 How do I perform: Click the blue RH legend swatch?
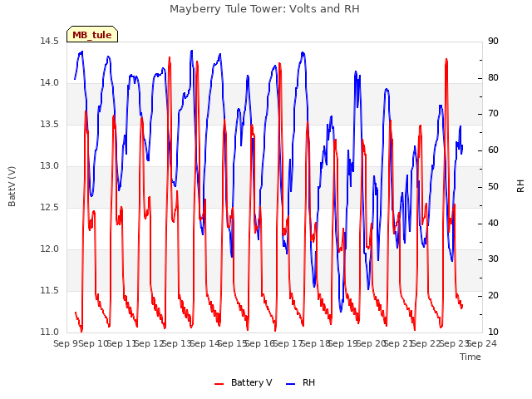pyautogui.click(x=291, y=384)
